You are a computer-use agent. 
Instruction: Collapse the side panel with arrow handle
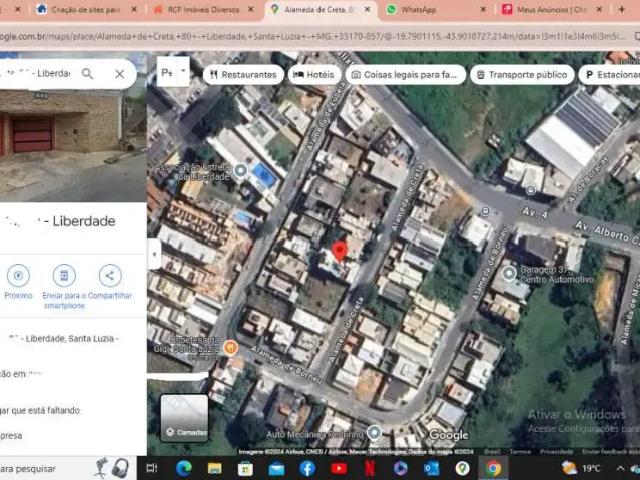154,254
